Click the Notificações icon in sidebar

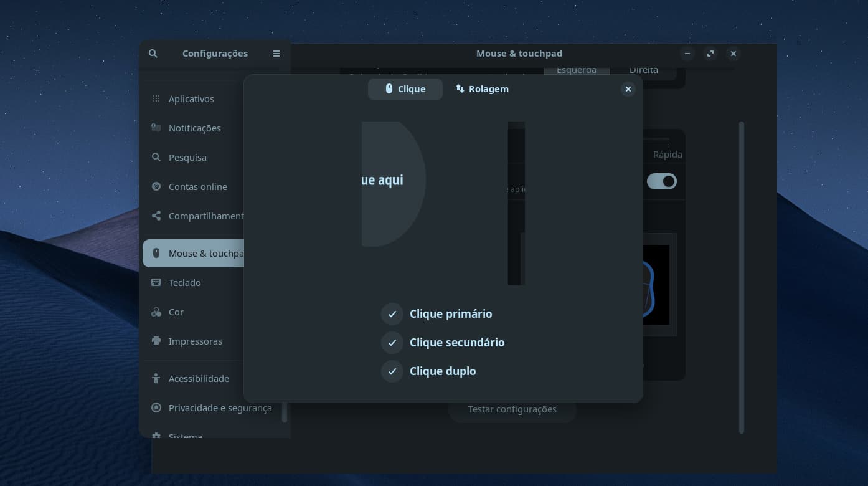coord(156,128)
